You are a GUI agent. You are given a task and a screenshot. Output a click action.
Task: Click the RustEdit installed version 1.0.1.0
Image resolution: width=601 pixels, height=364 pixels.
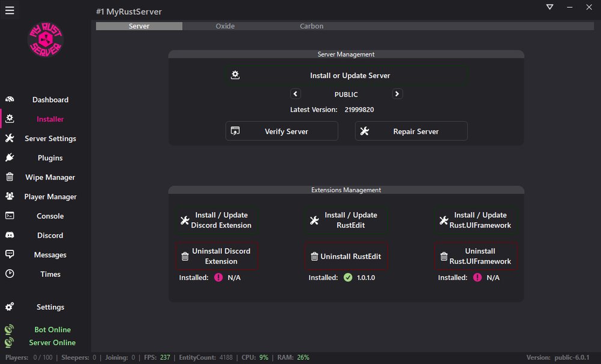point(366,278)
